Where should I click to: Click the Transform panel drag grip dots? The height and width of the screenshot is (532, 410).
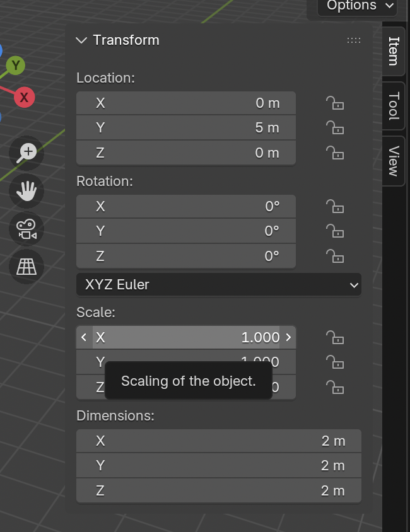(x=354, y=40)
